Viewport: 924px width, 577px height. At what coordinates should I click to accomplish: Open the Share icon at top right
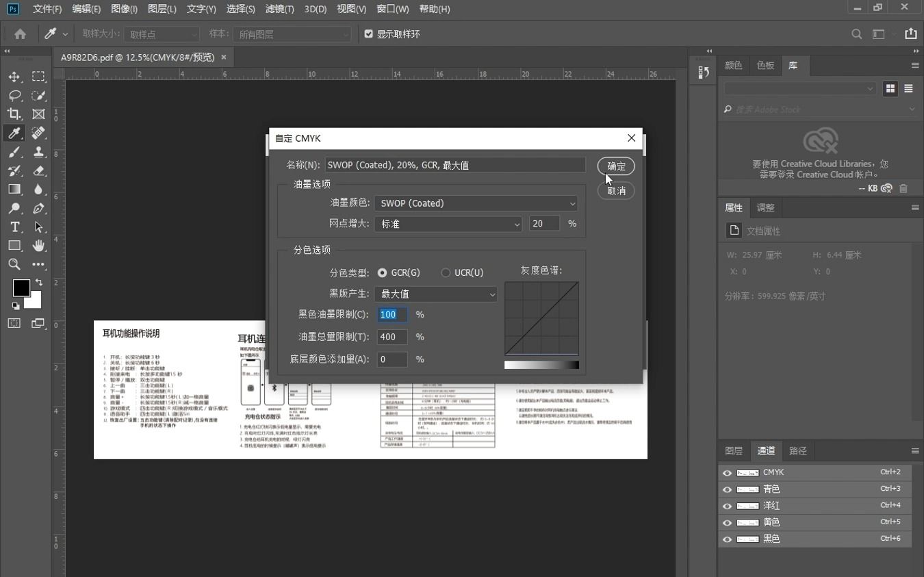[x=910, y=34]
